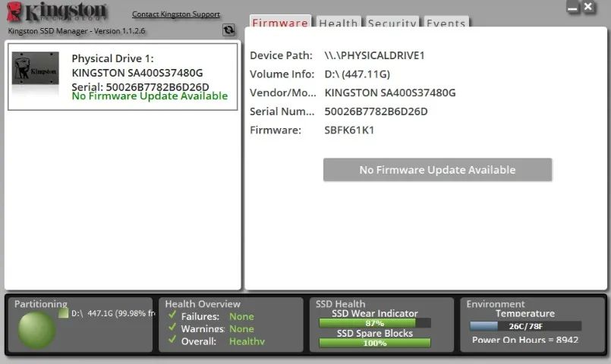Click the SSD Spare Blocks bar
The height and width of the screenshot is (364, 611).
(x=375, y=343)
